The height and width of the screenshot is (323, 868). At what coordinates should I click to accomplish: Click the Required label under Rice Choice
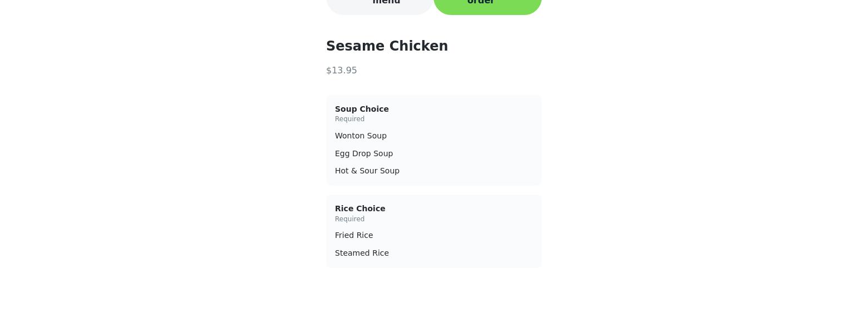tap(349, 219)
